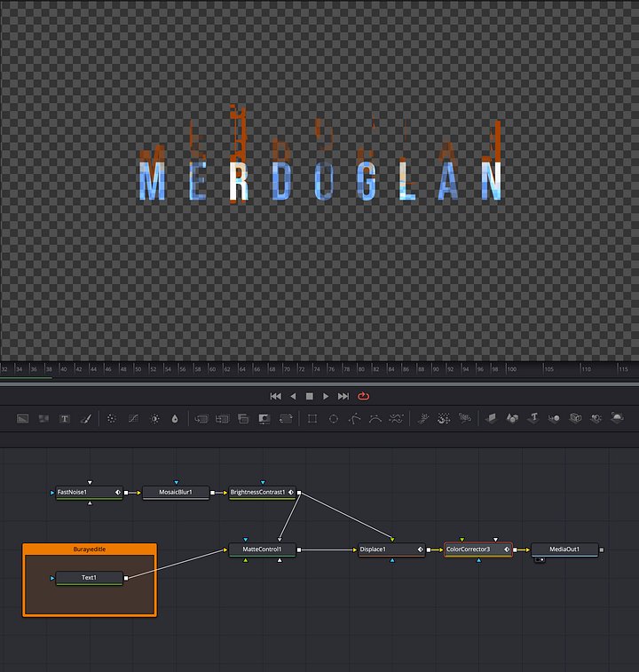This screenshot has height=672, width=639.
Task: Add a Color Corrector node from toolbar
Action: pyautogui.click(x=112, y=419)
